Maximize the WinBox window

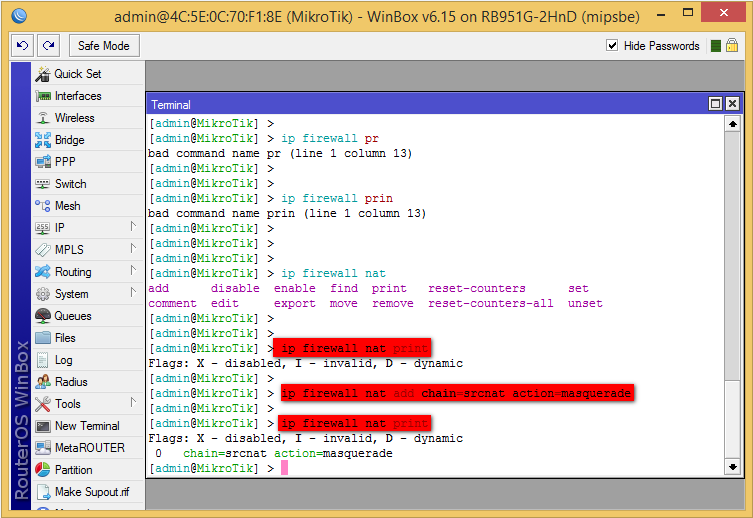(688, 13)
